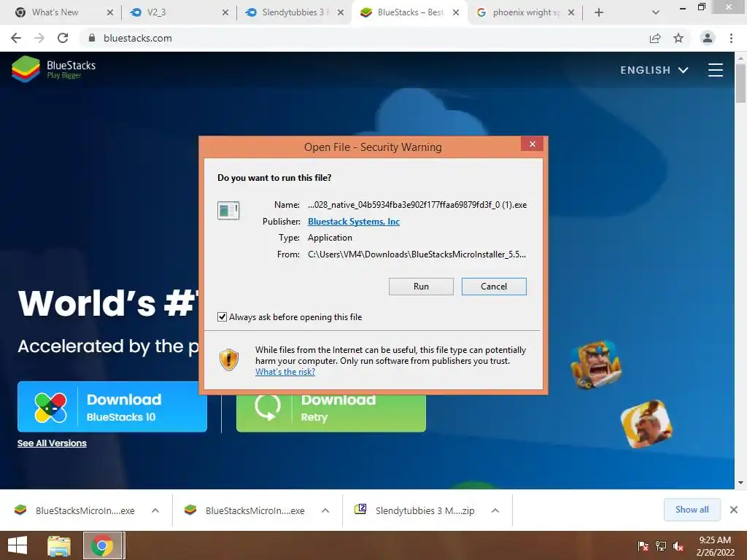Go forward in browser history
This screenshot has height=560, width=747.
[39, 38]
